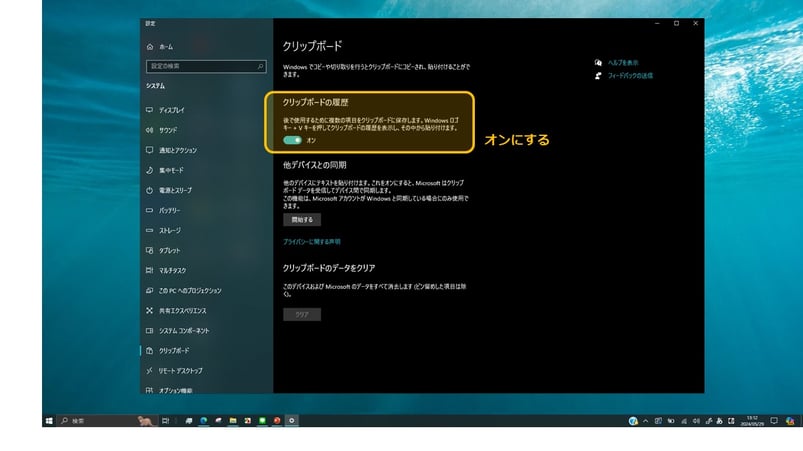The height and width of the screenshot is (451, 803).
Task: Open the Windows Start menu
Action: click(x=49, y=421)
